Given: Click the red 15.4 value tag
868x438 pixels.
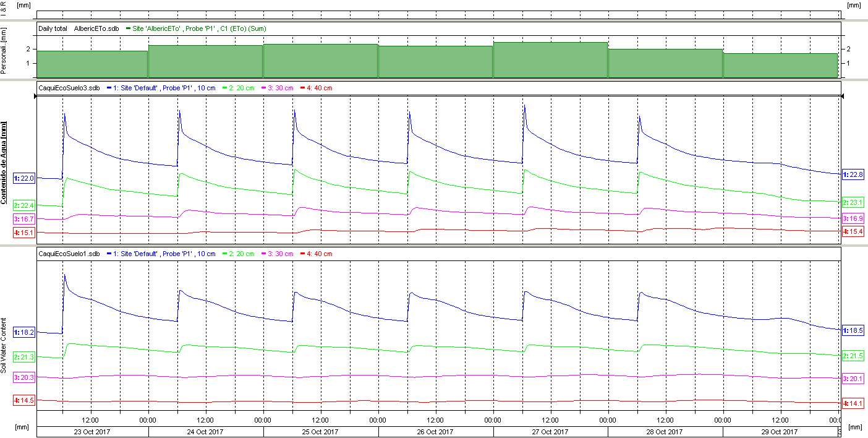Looking at the screenshot, I should tap(853, 231).
